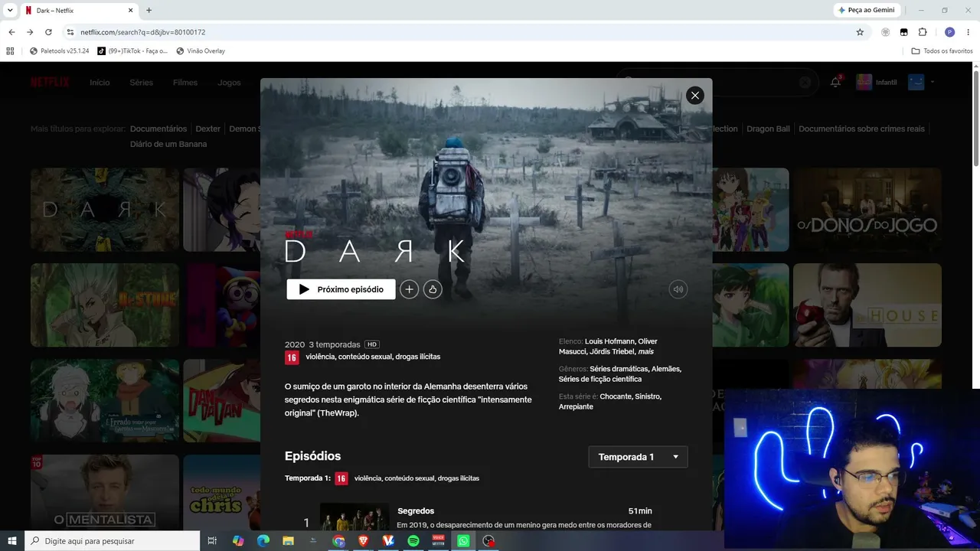
Task: Go back in the browser
Action: [11, 32]
